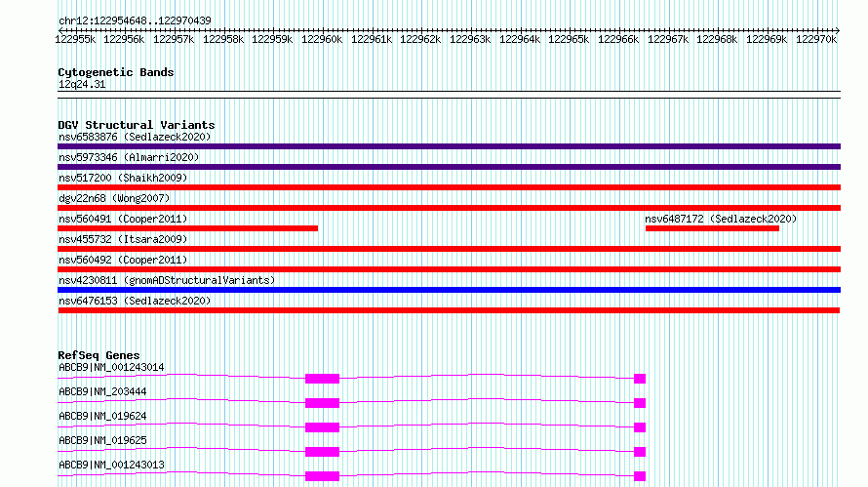Select the small right exon of ABCB9|NM_203444

pyautogui.click(x=640, y=403)
